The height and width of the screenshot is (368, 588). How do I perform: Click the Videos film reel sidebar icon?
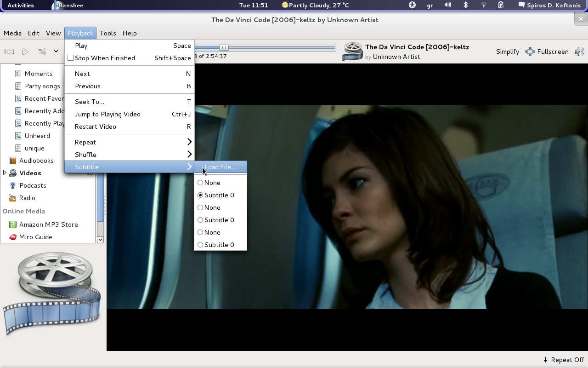point(13,173)
